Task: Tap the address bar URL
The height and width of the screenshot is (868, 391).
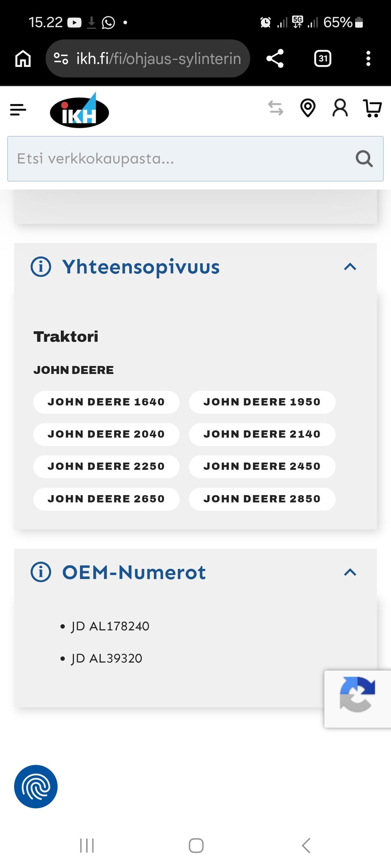Action: [x=158, y=59]
